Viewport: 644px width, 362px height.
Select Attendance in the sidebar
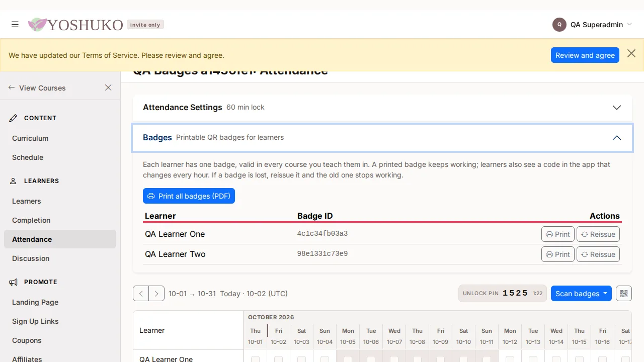60,239
